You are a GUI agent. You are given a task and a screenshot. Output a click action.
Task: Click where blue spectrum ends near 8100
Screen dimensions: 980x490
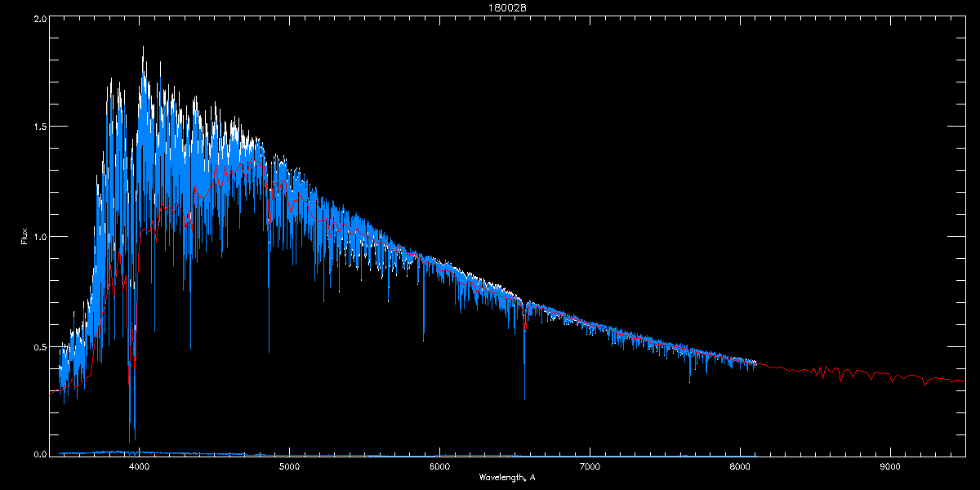click(755, 363)
